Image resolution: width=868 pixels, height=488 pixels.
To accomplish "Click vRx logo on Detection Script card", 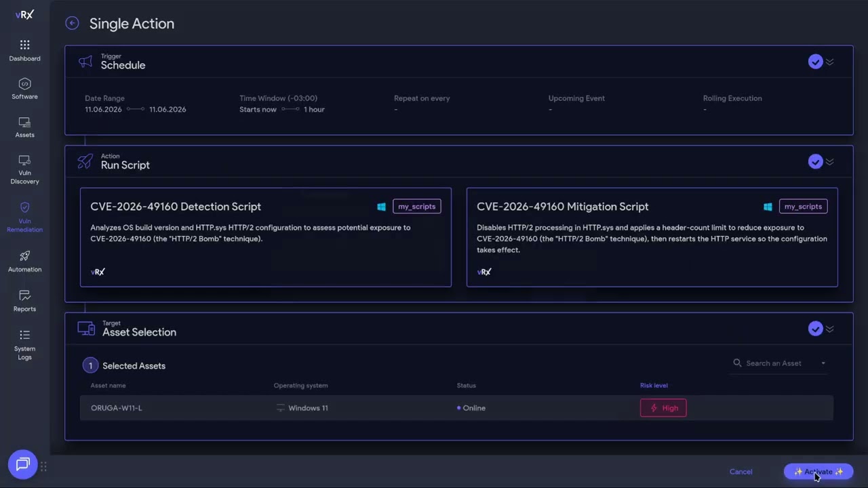I will tap(98, 272).
